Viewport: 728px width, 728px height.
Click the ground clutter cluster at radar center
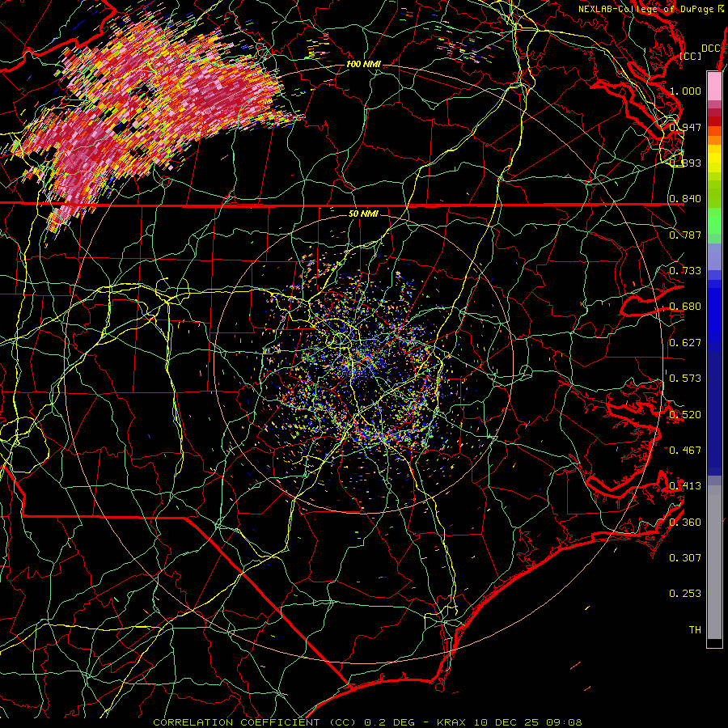pyautogui.click(x=365, y=365)
